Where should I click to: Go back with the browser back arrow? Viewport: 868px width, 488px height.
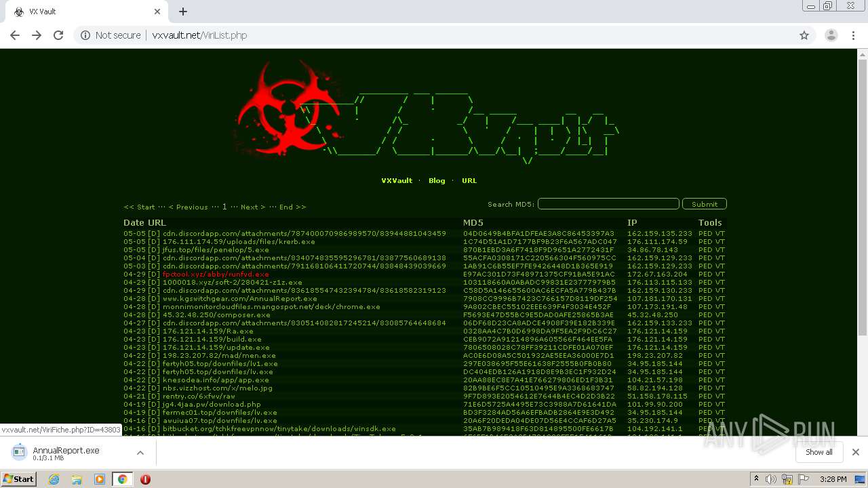click(15, 35)
